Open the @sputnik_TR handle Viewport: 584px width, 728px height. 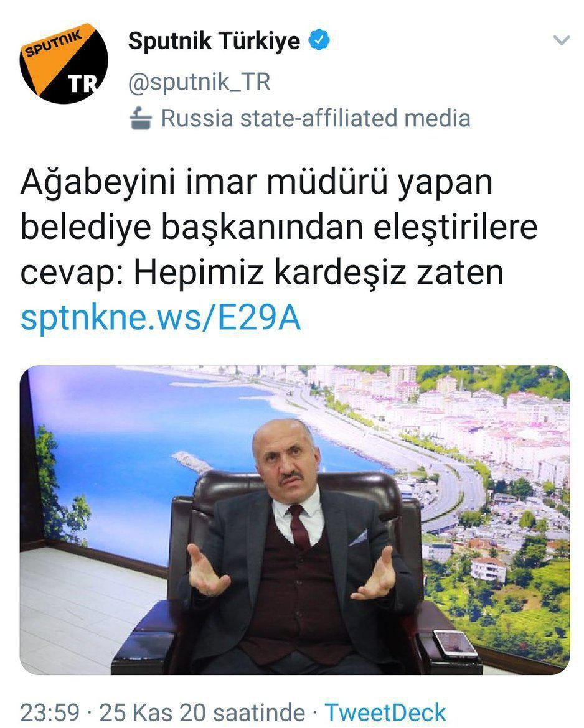[199, 82]
